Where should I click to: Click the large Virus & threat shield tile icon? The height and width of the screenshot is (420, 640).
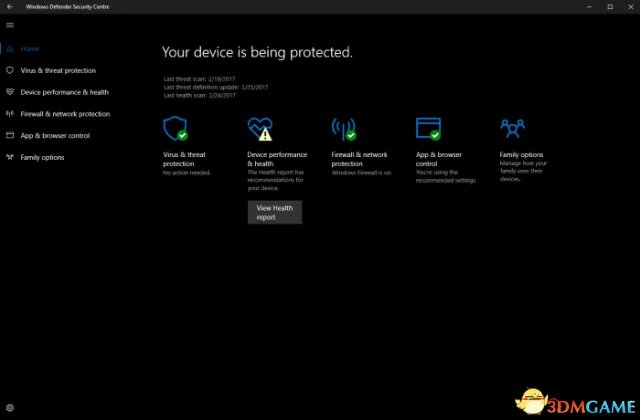click(176, 128)
